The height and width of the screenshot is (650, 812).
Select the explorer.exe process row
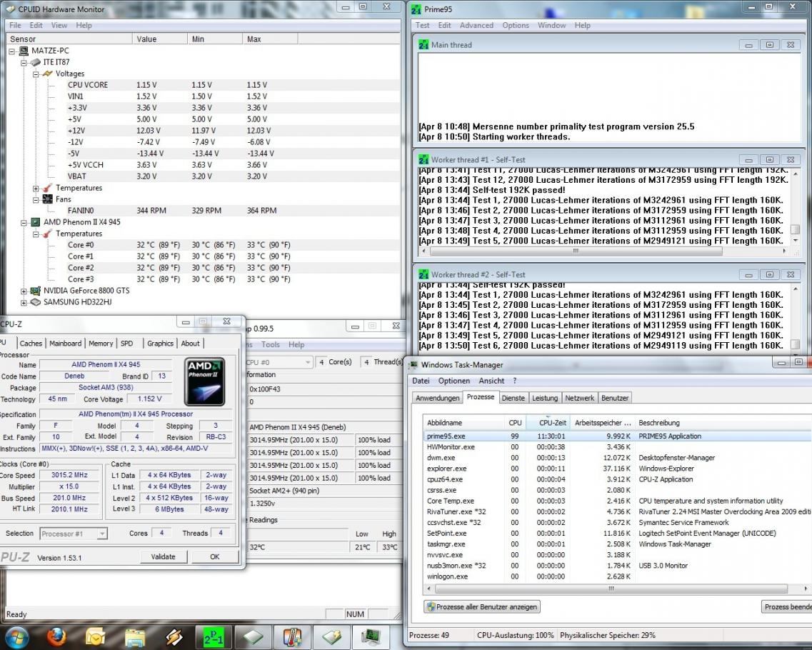[617, 469]
